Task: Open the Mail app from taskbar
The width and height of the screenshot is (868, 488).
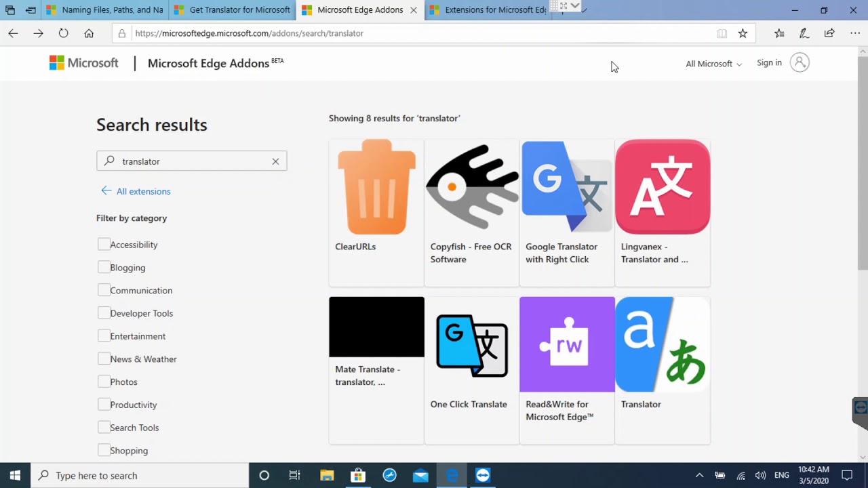Action: click(x=420, y=475)
